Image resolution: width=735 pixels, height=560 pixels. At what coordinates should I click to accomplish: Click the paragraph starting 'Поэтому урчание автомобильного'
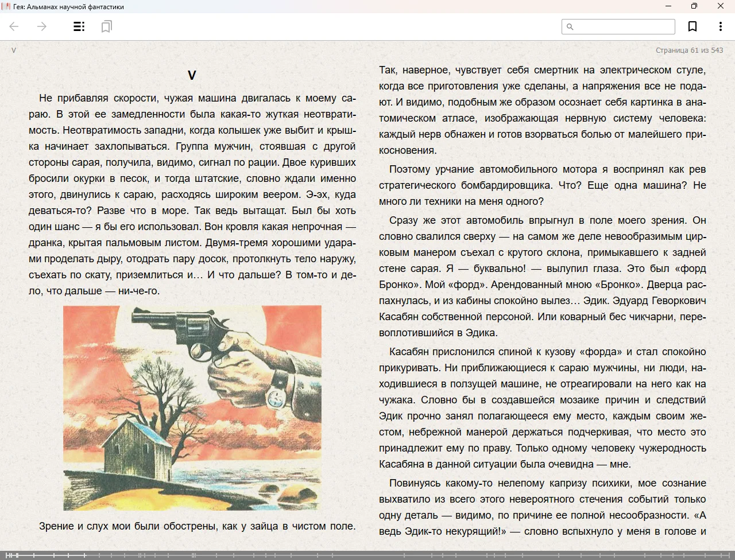tap(543, 185)
